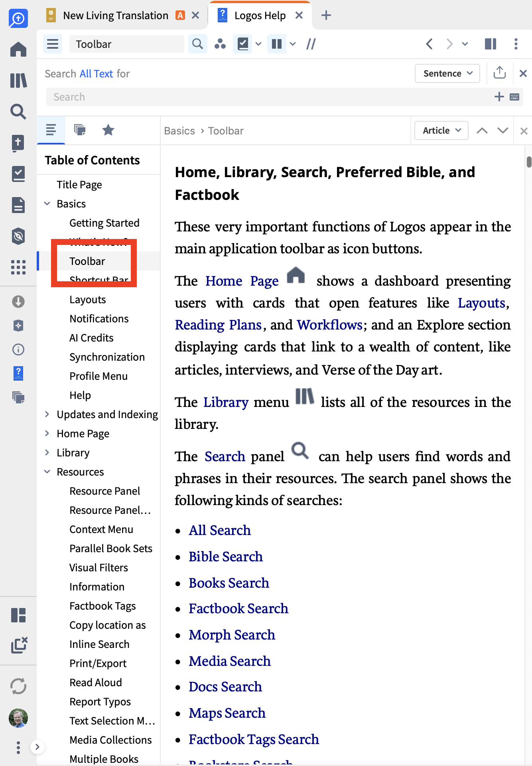Open the panel kebab menu
Image resolution: width=532 pixels, height=766 pixels.
click(x=516, y=44)
